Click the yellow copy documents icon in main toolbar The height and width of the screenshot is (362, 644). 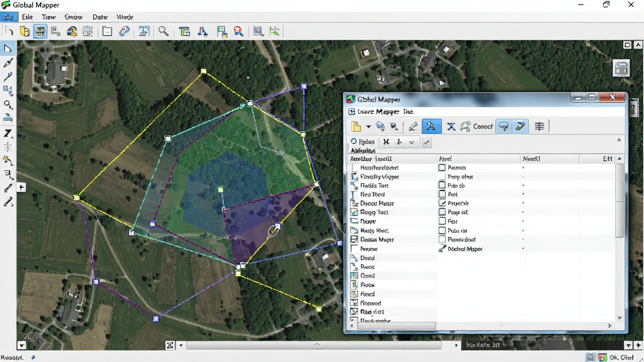(25, 31)
